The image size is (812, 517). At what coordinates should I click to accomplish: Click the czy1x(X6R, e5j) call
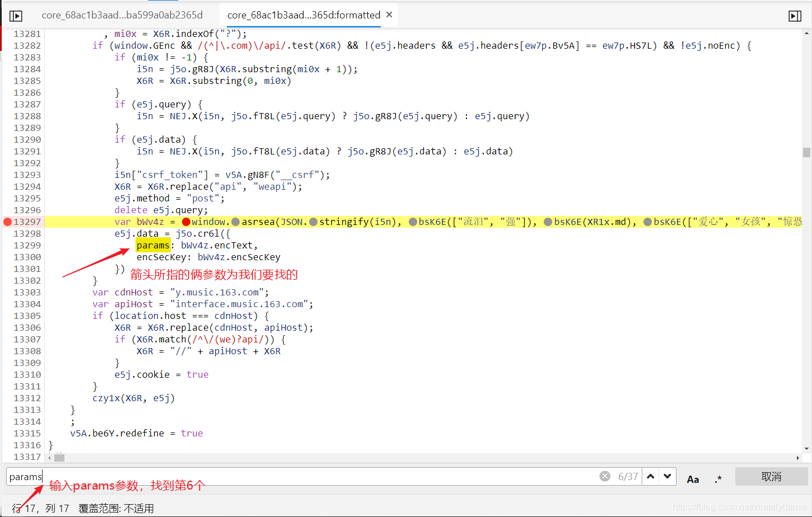point(134,398)
